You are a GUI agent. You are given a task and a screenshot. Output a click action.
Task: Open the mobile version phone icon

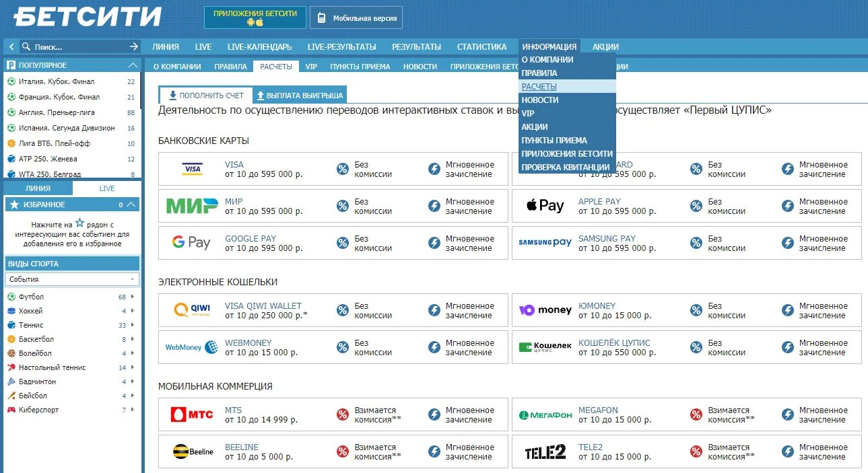(x=322, y=18)
